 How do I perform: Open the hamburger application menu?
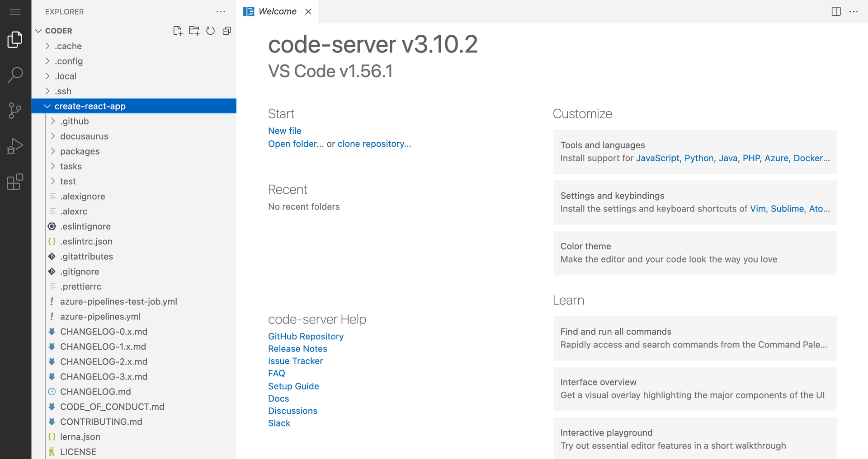[x=15, y=12]
